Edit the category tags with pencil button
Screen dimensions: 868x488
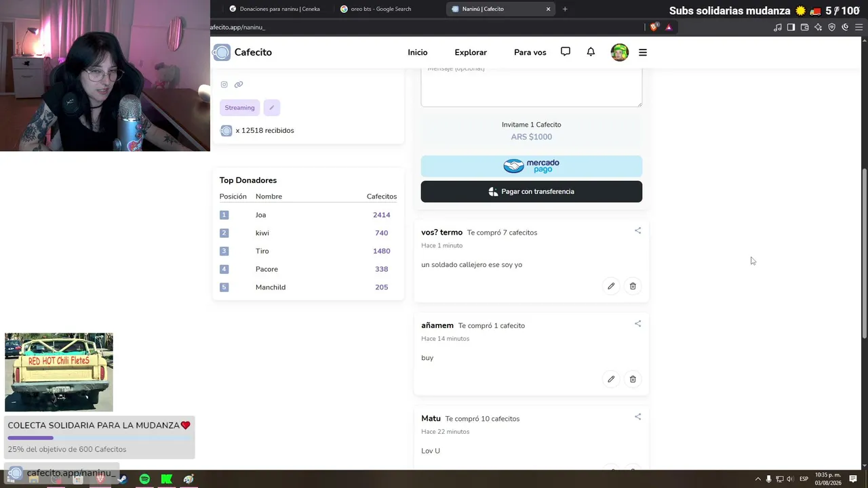tap(271, 108)
